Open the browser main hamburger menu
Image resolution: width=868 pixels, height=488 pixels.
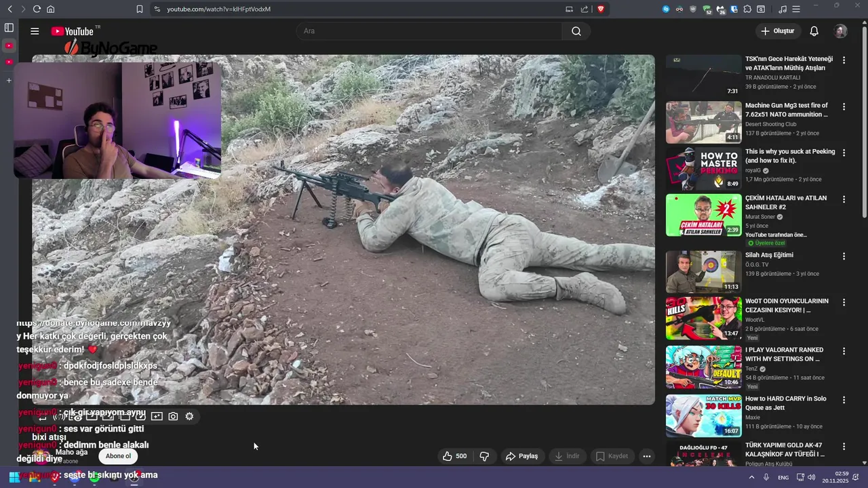pos(796,9)
